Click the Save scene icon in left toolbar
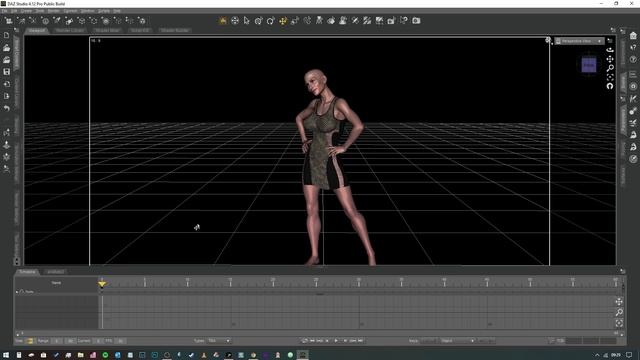This screenshot has height=360, width=640. pos(7,72)
